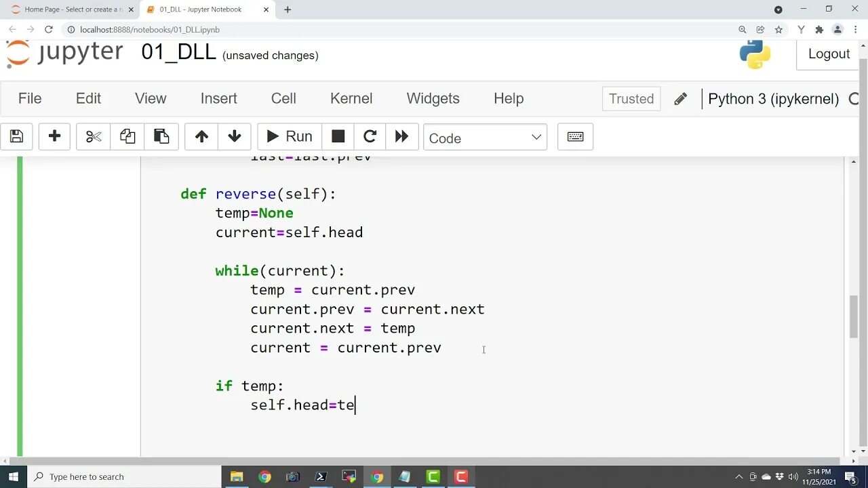Restart the kernel with circular arrow
Image resolution: width=868 pixels, height=488 pixels.
tap(370, 137)
